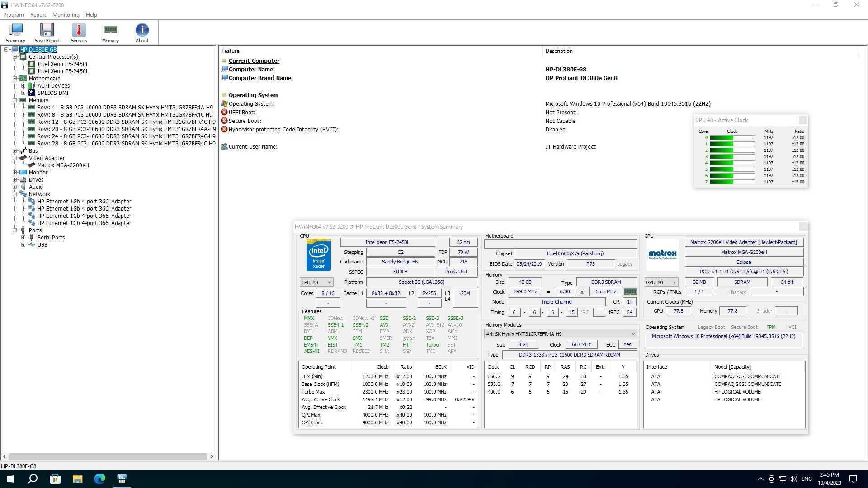
Task: Click the Chipset Intel C600/X79 field
Action: (x=575, y=254)
